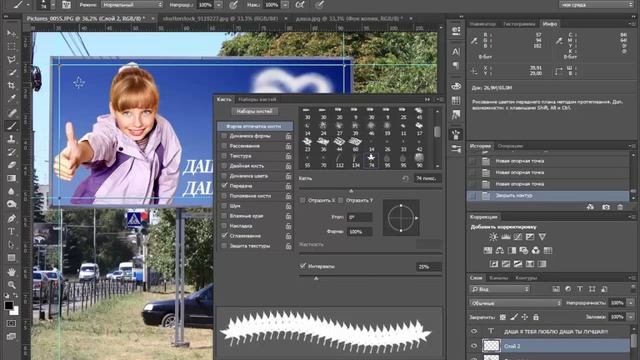Add a Brightness/Contrast adjustment
Image resolution: width=640 pixels, height=360 pixels.
tap(493, 237)
